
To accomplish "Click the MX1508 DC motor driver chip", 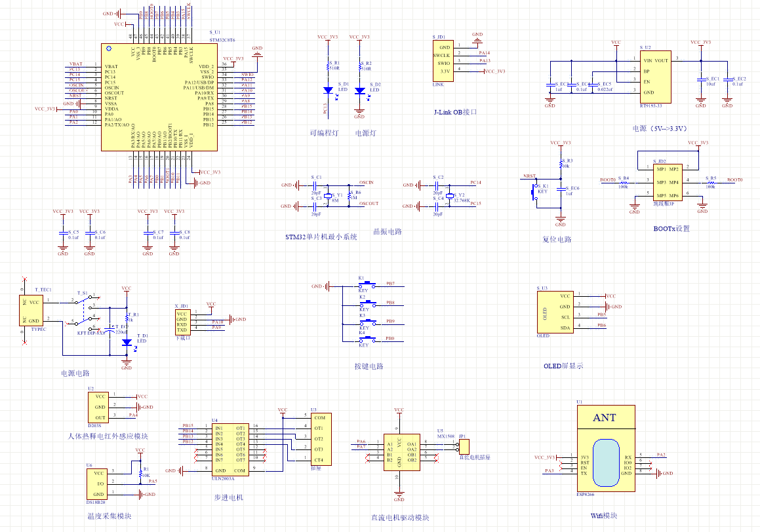I will pos(403,451).
